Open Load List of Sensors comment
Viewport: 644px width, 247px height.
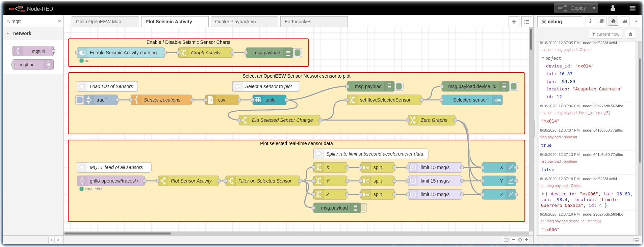point(107,86)
